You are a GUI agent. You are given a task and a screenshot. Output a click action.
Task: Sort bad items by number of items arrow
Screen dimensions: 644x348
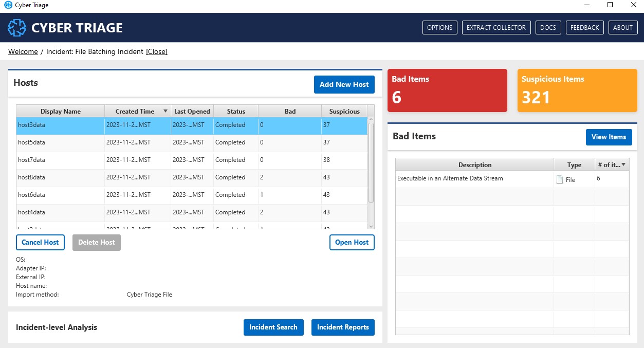click(x=623, y=164)
